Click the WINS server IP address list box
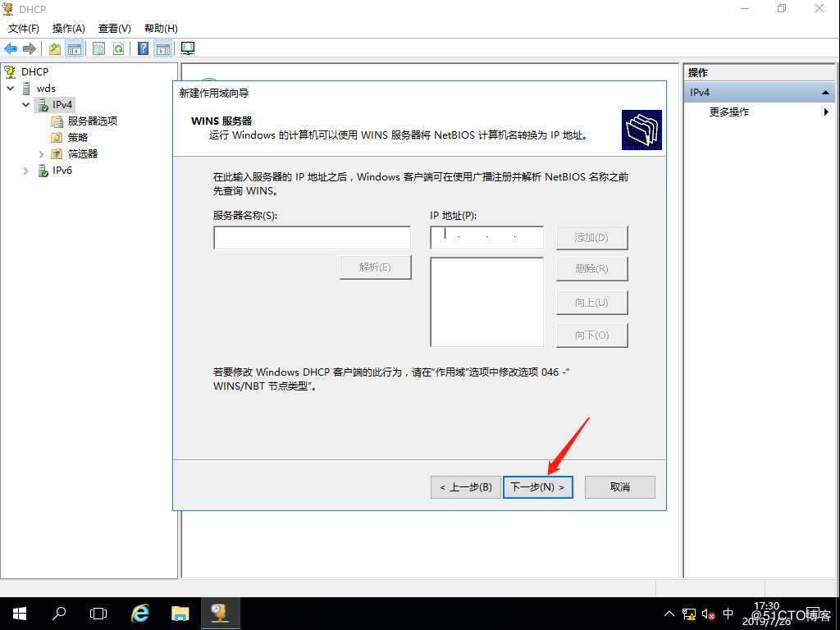840x630 pixels. click(x=486, y=302)
